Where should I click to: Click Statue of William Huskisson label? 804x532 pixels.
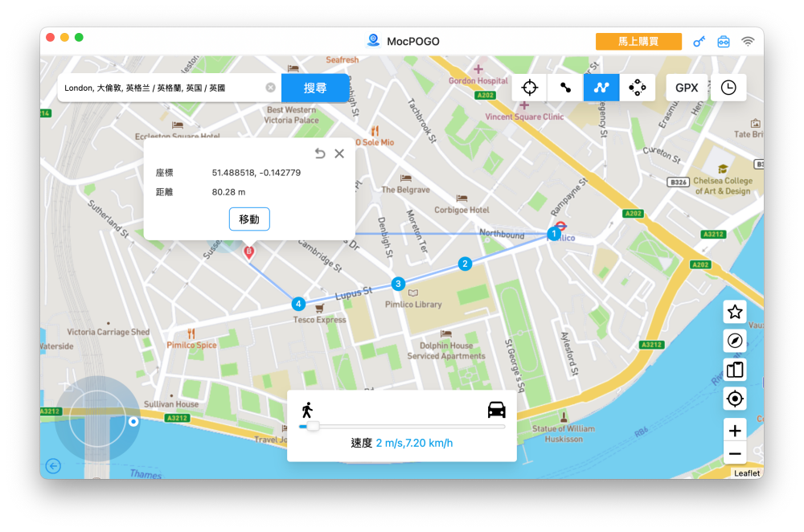[564, 434]
